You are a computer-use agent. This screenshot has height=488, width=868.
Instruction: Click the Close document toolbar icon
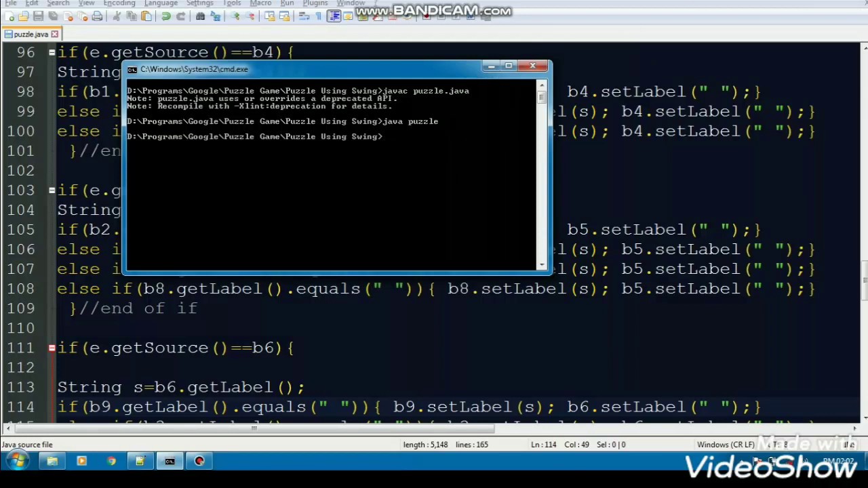[68, 16]
